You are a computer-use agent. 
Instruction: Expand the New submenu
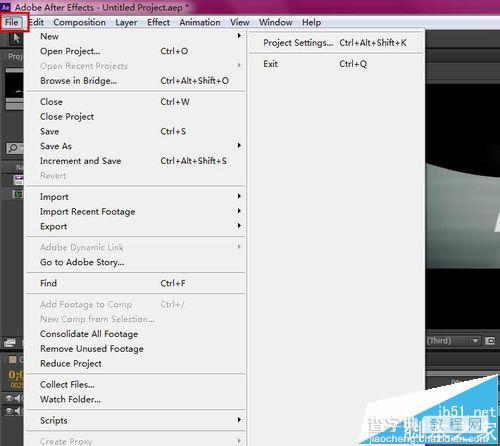pos(136,36)
